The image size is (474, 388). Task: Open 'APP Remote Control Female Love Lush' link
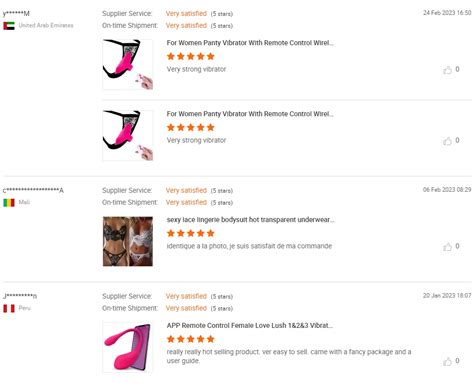click(x=250, y=326)
